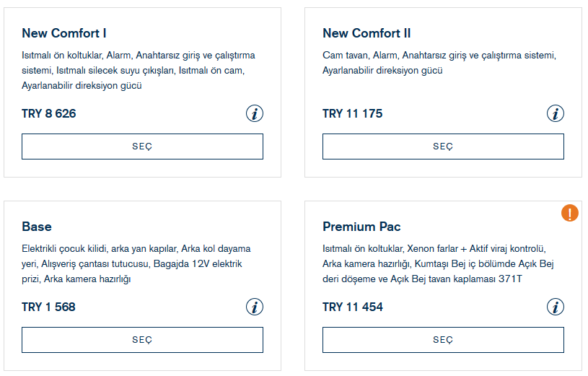Open info icon for Premium Pac
This screenshot has height=376, width=588.
[556, 307]
